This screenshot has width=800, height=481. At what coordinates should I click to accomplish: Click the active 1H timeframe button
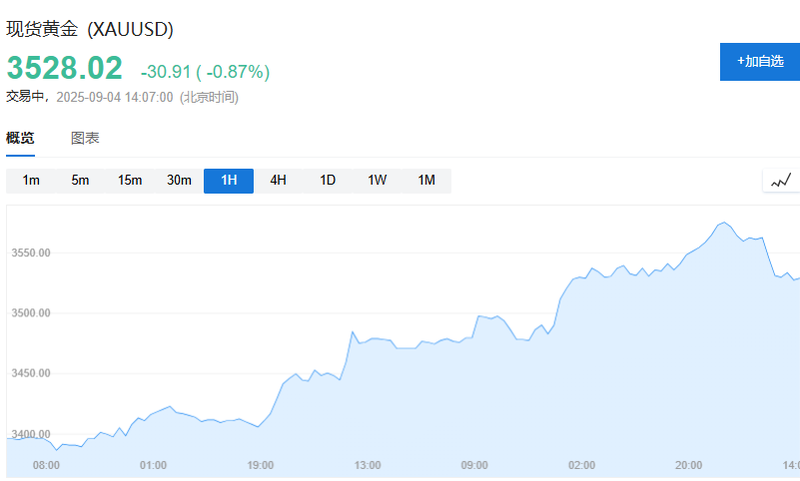pyautogui.click(x=229, y=180)
